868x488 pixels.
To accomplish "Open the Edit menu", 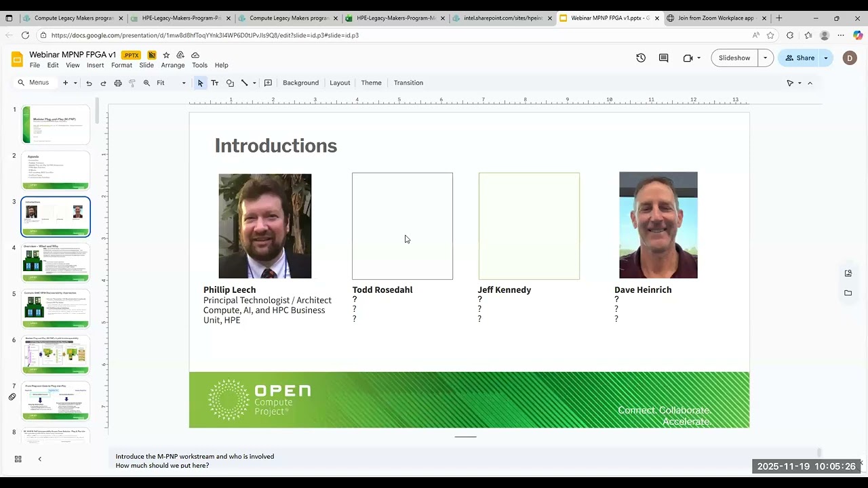I will pos(53,65).
